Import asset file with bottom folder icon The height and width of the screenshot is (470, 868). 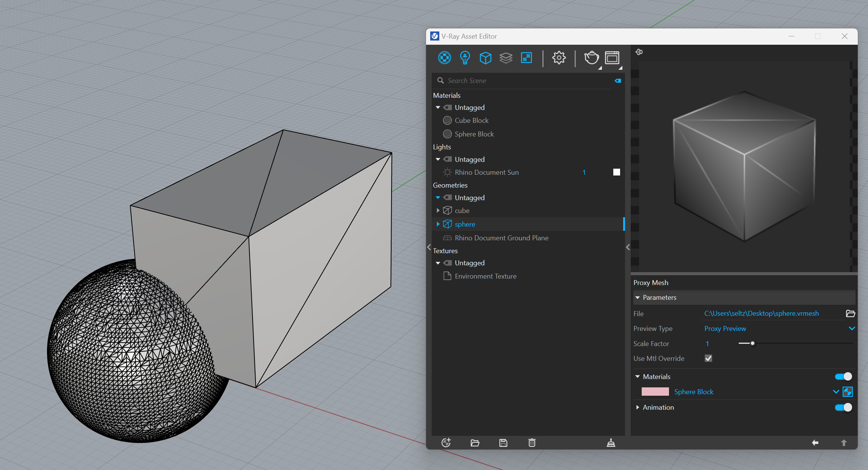[x=475, y=443]
